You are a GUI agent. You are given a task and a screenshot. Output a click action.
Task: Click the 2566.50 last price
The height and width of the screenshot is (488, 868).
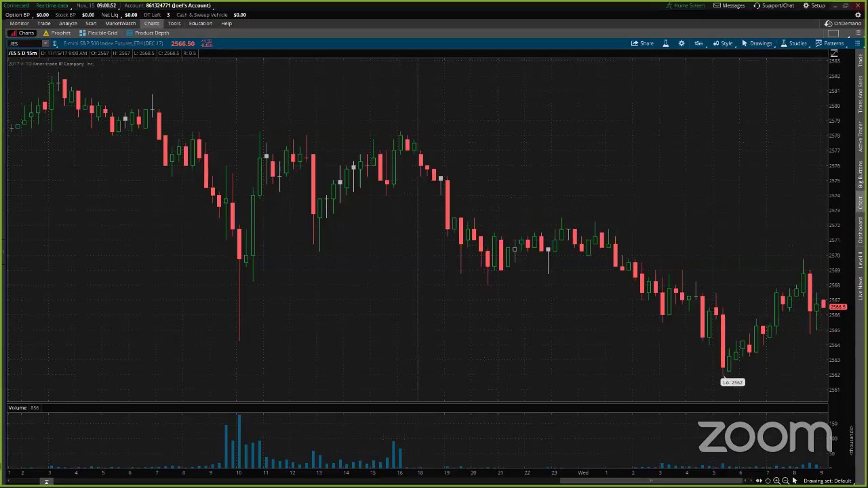[x=182, y=43]
